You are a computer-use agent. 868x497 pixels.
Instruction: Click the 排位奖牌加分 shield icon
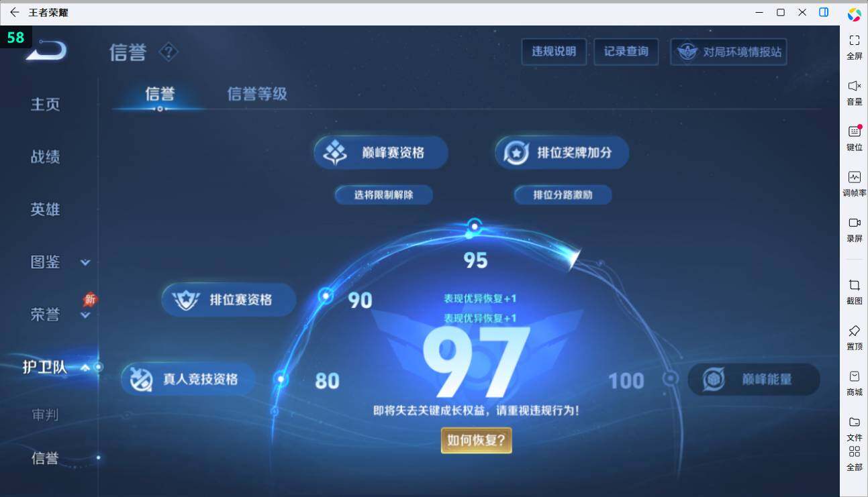[x=514, y=152]
